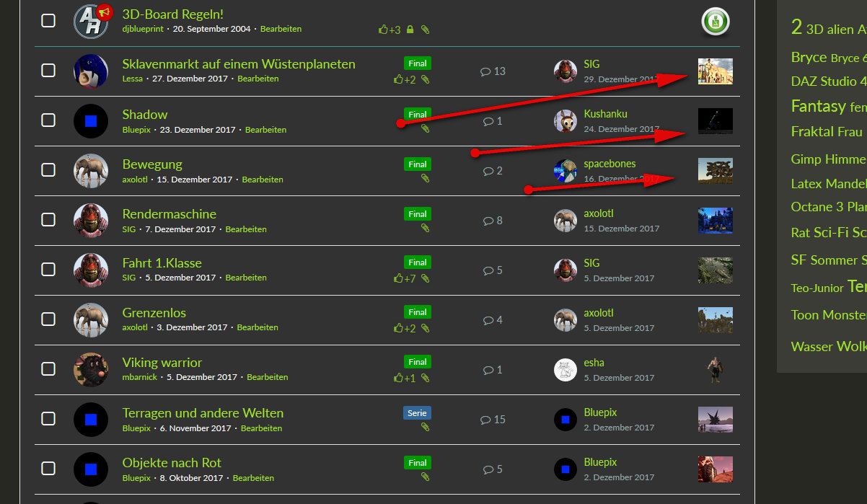Tick the checkbox for Shadow thread

click(x=48, y=120)
